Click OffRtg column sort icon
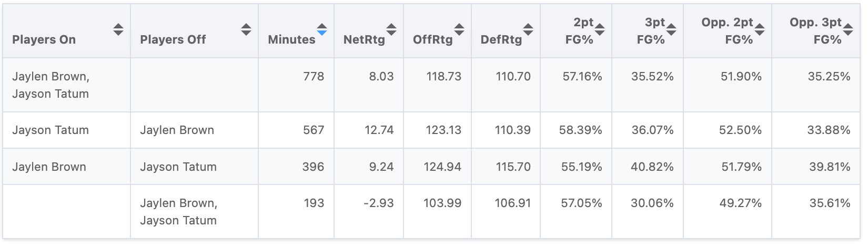 tap(459, 29)
